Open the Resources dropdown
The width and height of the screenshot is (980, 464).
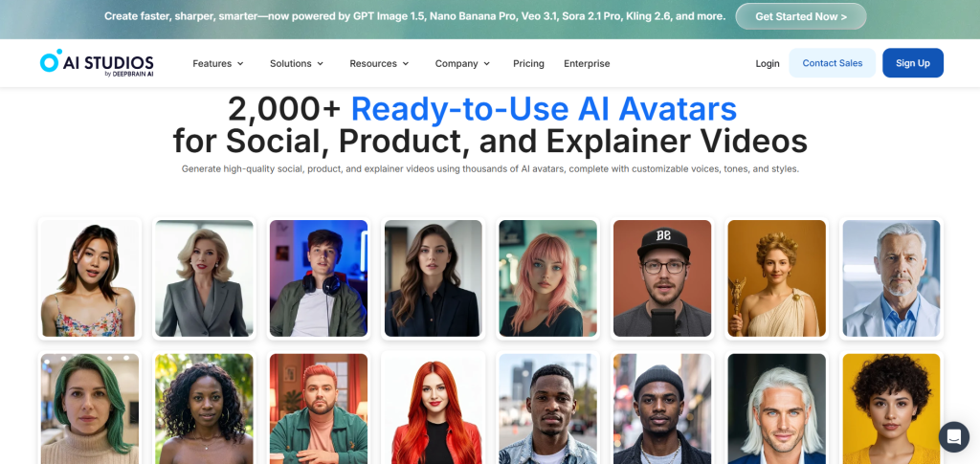click(x=379, y=64)
